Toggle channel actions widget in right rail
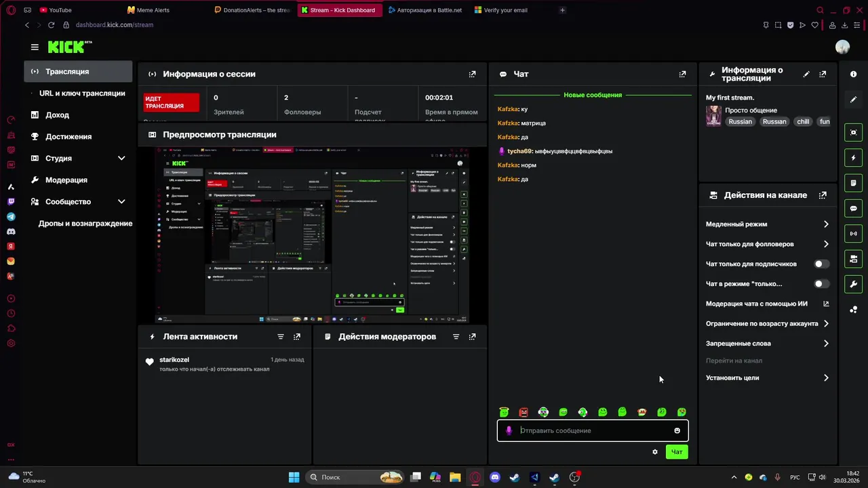This screenshot has height=488, width=868. pyautogui.click(x=854, y=259)
